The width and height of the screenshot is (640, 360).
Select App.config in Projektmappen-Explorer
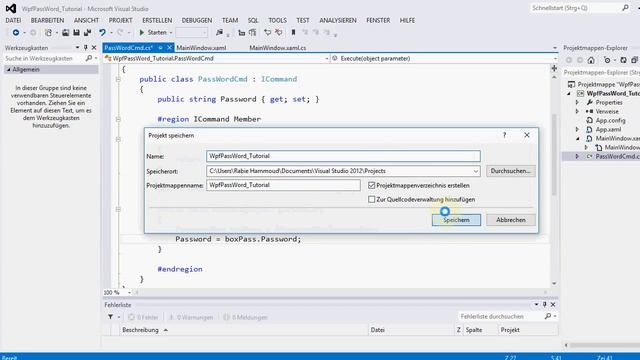point(610,120)
